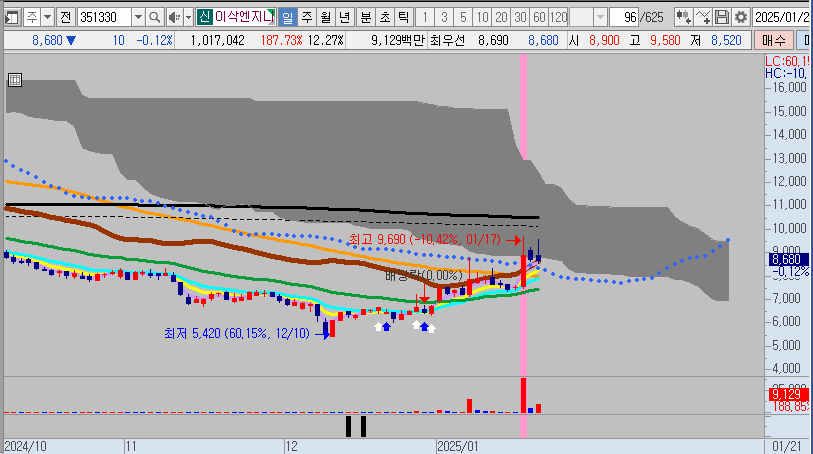Open the data grid icon on chart

pos(15,80)
